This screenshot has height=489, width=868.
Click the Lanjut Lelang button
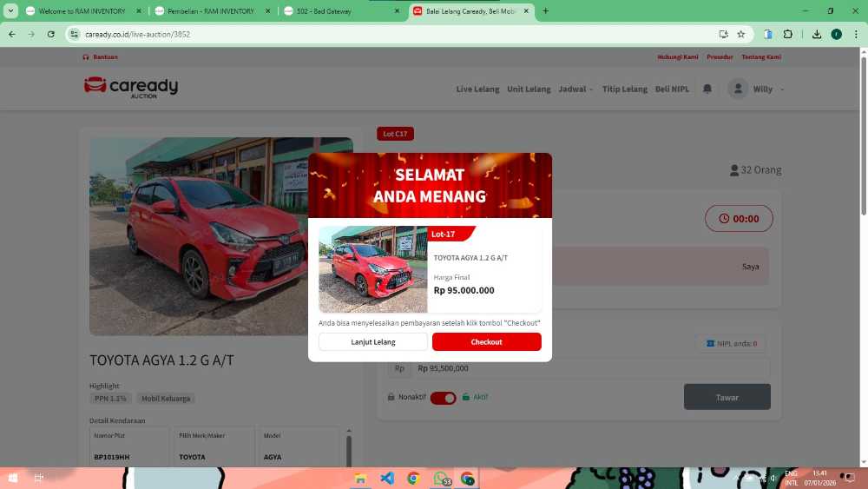[x=372, y=342]
